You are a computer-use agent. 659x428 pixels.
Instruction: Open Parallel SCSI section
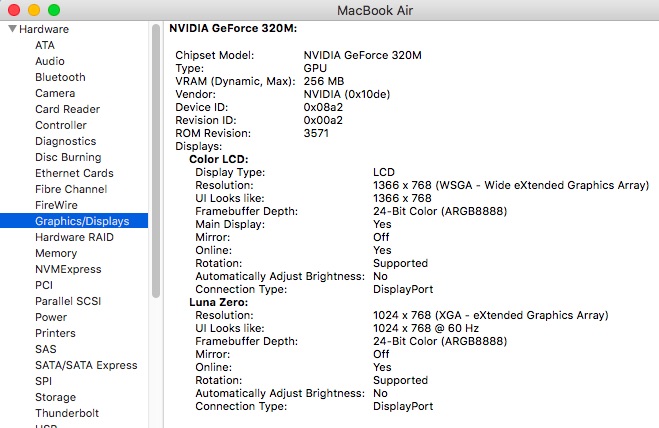[x=68, y=301]
